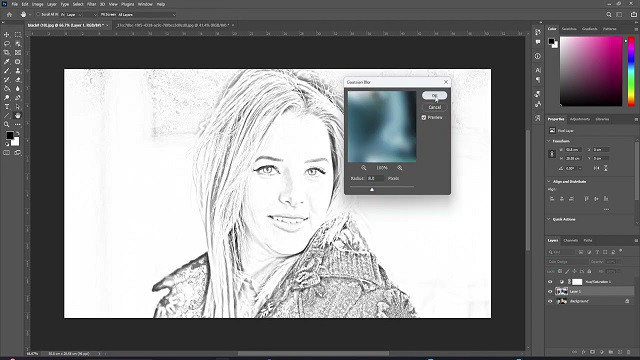Image resolution: width=640 pixels, height=360 pixels.
Task: Toggle Quick Mask mode
Action: click(7, 153)
